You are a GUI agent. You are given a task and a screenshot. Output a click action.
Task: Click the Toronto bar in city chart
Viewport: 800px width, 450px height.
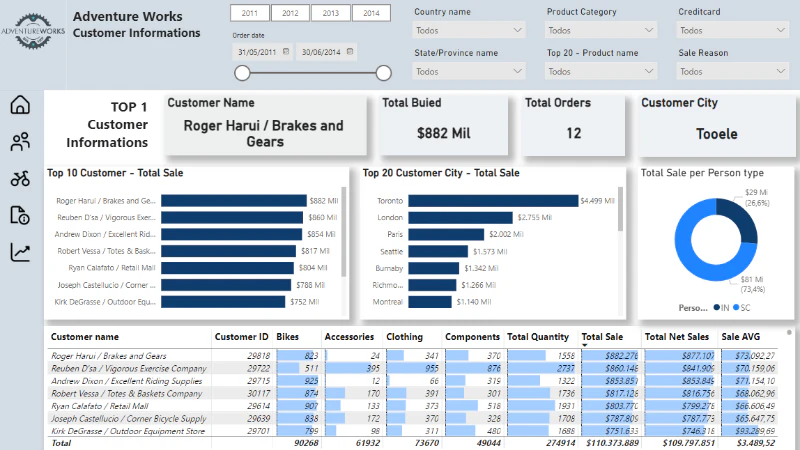[493, 201]
